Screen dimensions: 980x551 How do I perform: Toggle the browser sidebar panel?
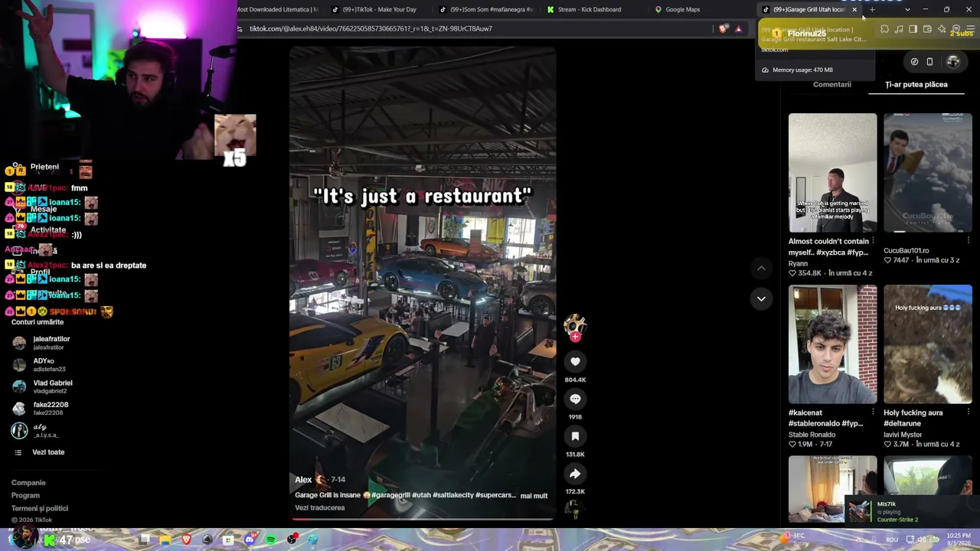pos(913,29)
